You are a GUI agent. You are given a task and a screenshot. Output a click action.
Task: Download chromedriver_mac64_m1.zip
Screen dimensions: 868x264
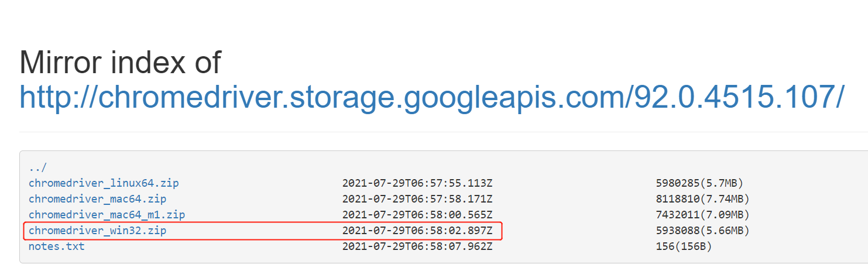click(x=107, y=215)
